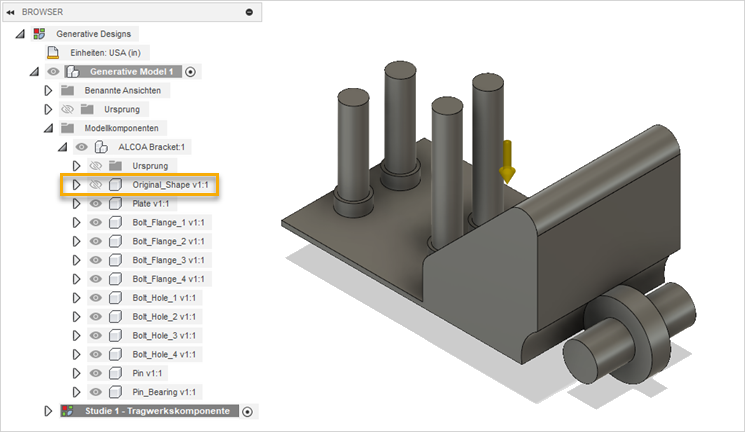Screen dimensions: 745x432
Task: Click the Studie 1 study icon
Action: pos(67,411)
